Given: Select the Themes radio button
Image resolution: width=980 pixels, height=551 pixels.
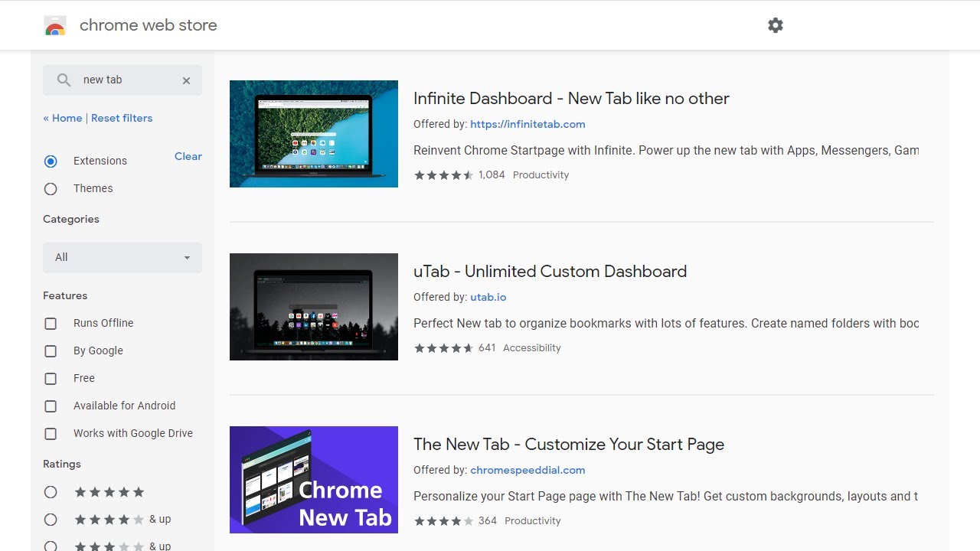Looking at the screenshot, I should (x=51, y=188).
